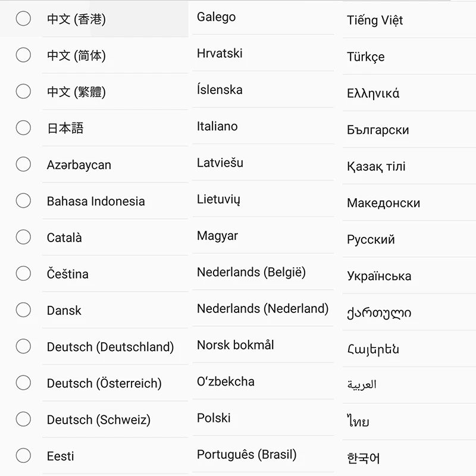Select Русский language entry
The width and height of the screenshot is (476, 476).
pos(409,240)
